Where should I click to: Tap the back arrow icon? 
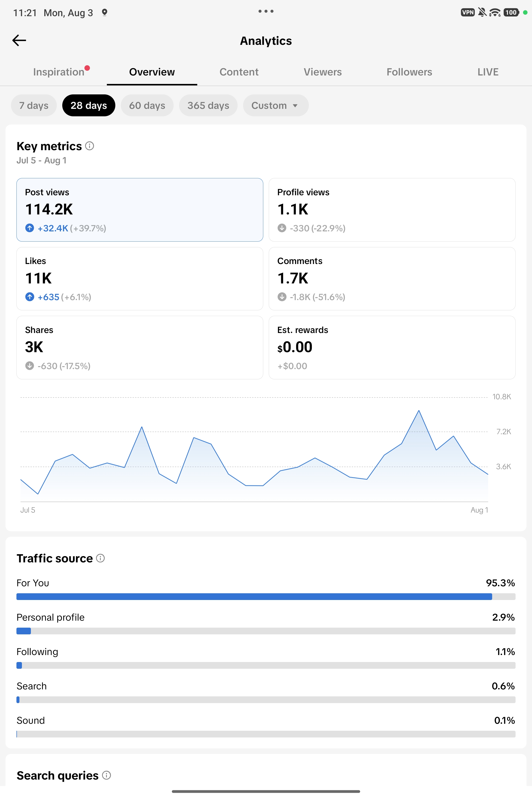coord(19,40)
